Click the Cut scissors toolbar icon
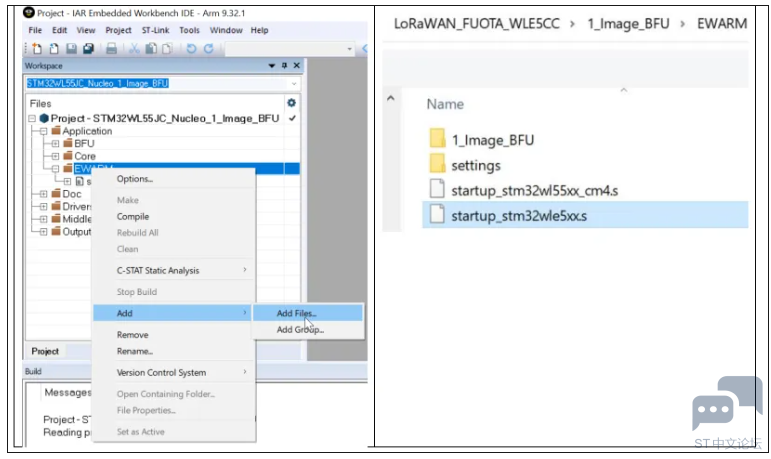This screenshot has height=459, width=771. (x=134, y=48)
